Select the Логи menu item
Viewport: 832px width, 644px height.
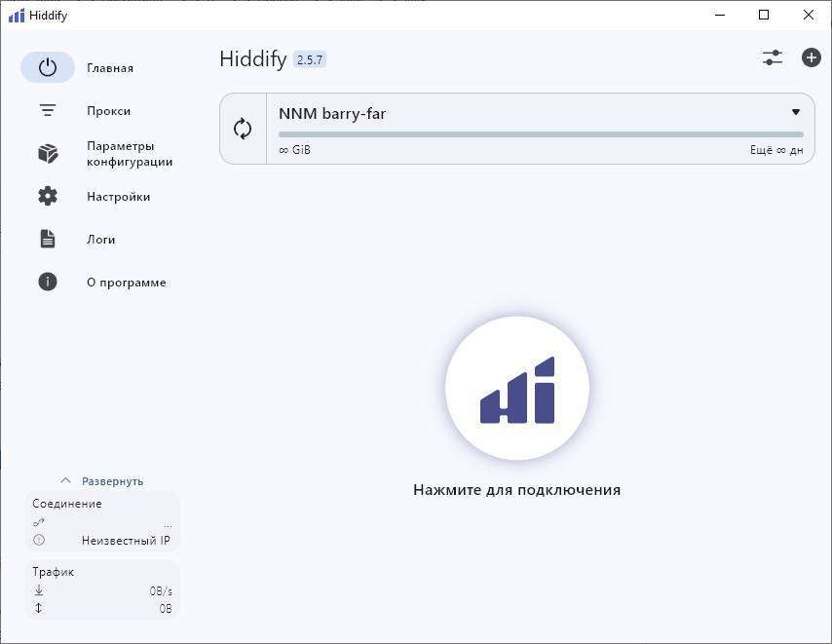(100, 240)
